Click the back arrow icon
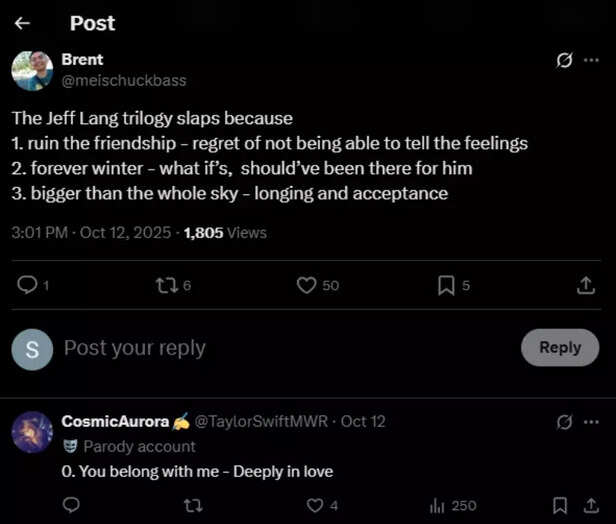 23,22
